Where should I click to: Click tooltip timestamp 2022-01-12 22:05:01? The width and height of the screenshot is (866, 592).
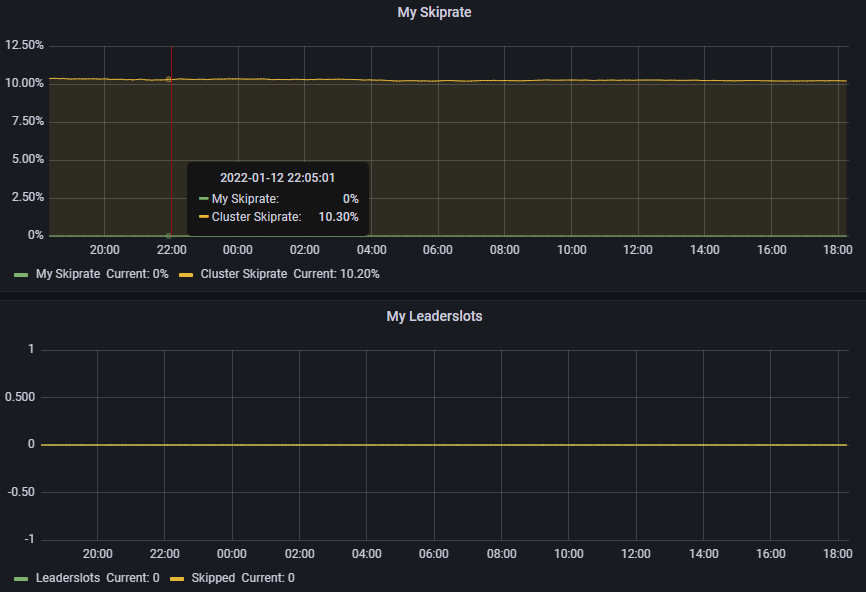pyautogui.click(x=277, y=178)
